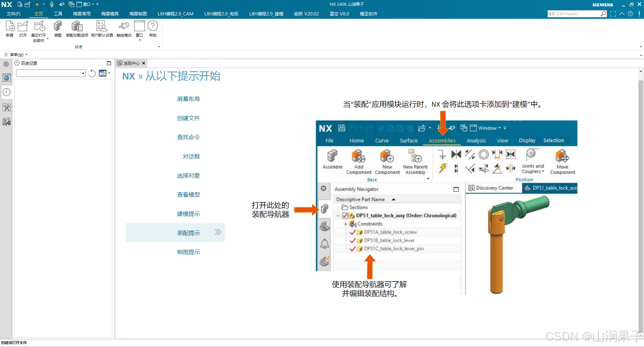The width and height of the screenshot is (644, 347).
Task: Select the 梅雷模具 ribbon tab
Action: (110, 14)
